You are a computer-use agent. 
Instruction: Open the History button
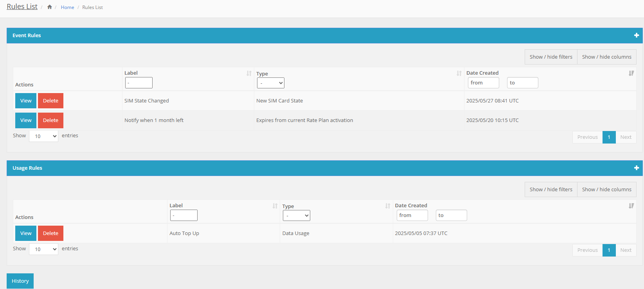pyautogui.click(x=20, y=281)
